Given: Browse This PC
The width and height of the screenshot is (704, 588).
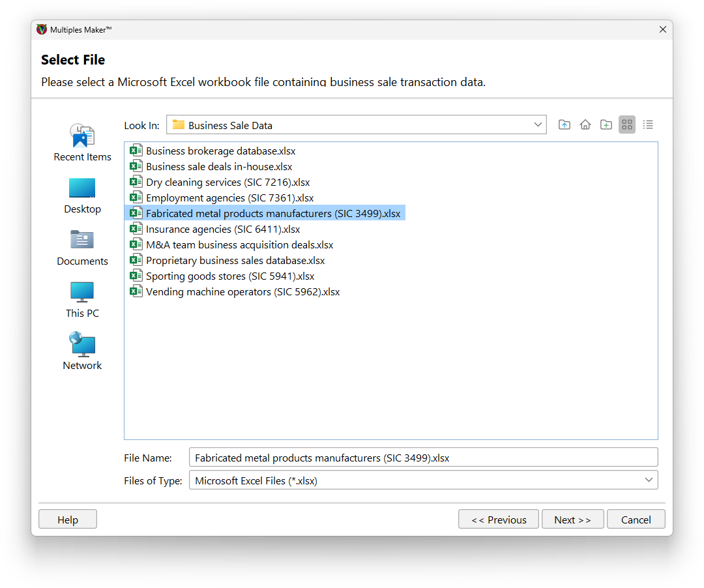Looking at the screenshot, I should [82, 299].
